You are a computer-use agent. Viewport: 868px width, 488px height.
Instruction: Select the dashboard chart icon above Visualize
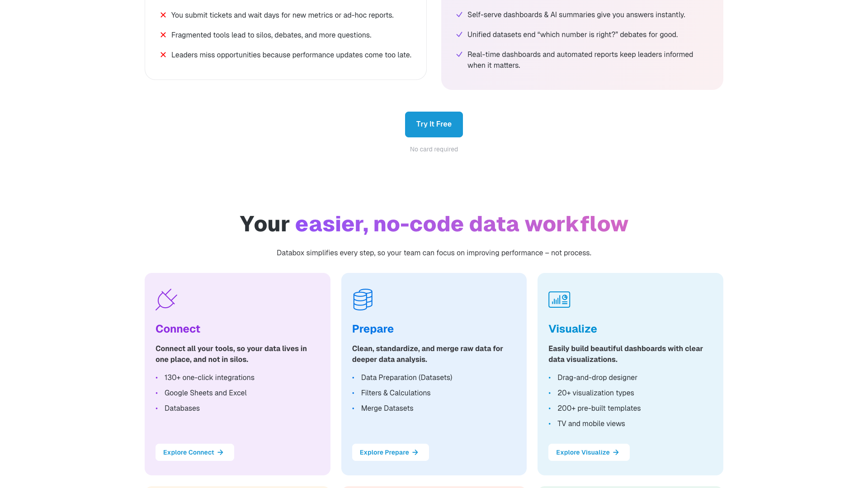[559, 299]
